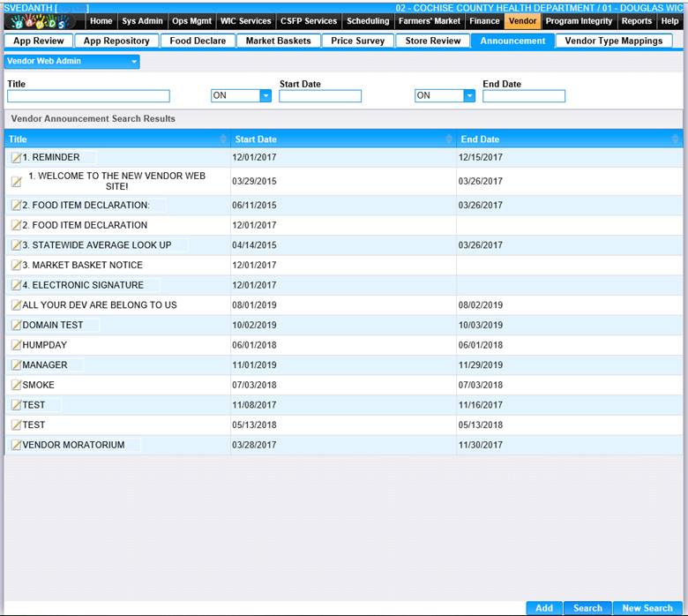This screenshot has height=616, width=688.
Task: Edit the TEST announcement starting 05/13/2018
Action: (x=16, y=425)
